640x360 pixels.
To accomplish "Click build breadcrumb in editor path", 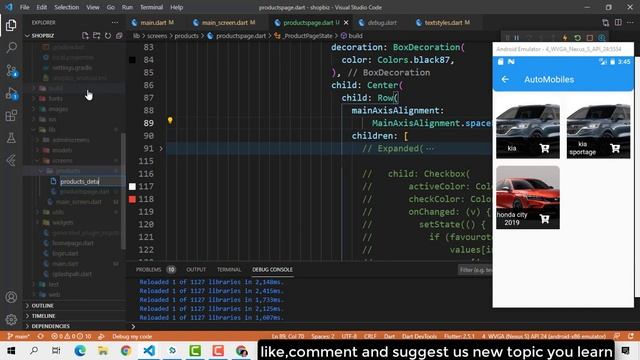I will coord(356,36).
